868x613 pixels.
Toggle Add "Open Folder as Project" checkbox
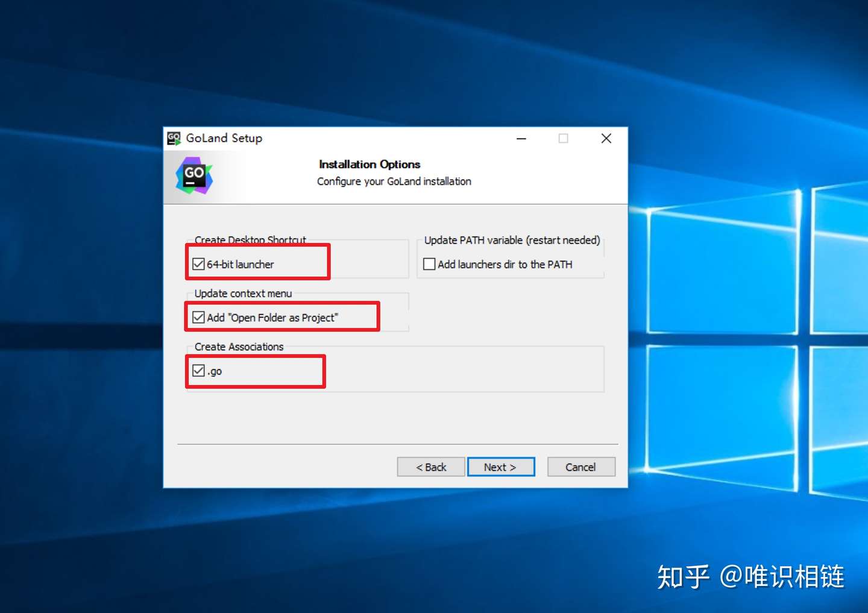pos(198,317)
